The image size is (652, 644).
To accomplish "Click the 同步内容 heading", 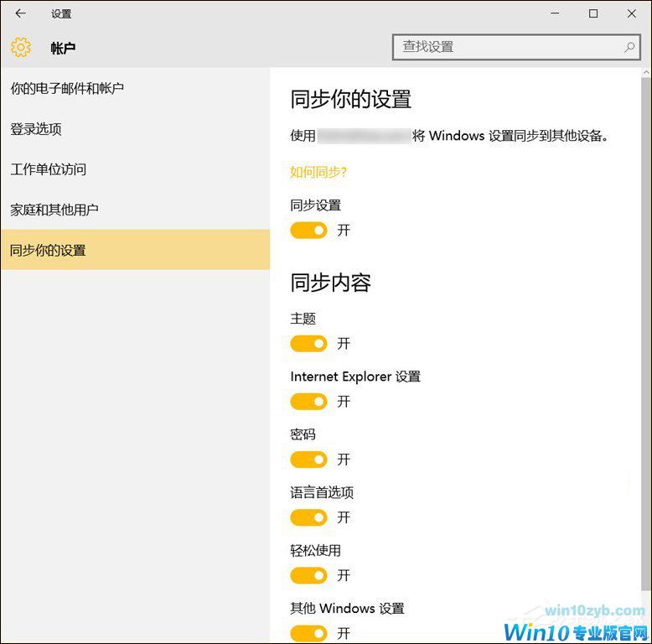I will coord(330,283).
